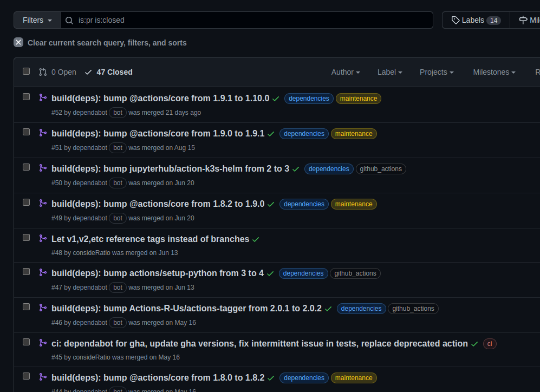The image size is (540, 392).
Task: Click the pull request icon next to 0 Open
Action: [43, 72]
